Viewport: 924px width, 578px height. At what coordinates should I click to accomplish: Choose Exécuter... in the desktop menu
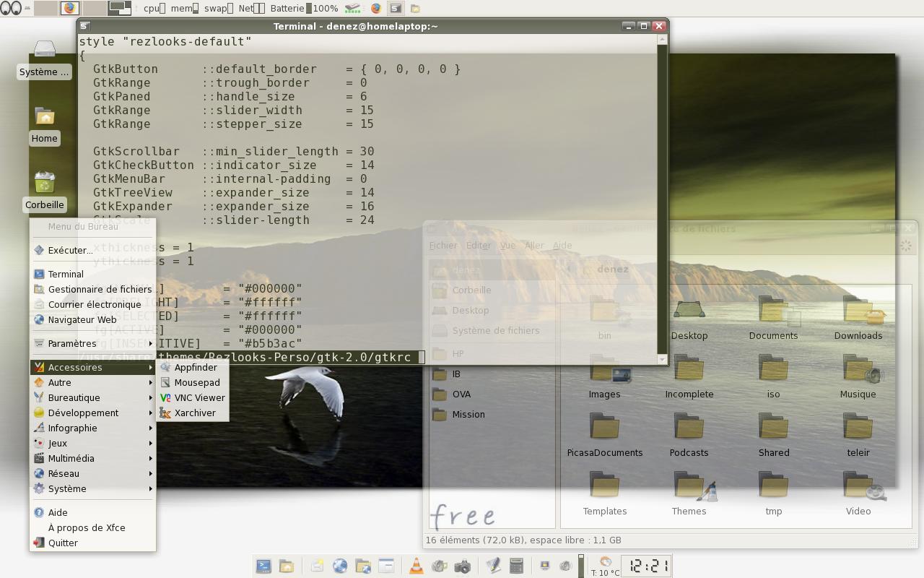point(92,250)
